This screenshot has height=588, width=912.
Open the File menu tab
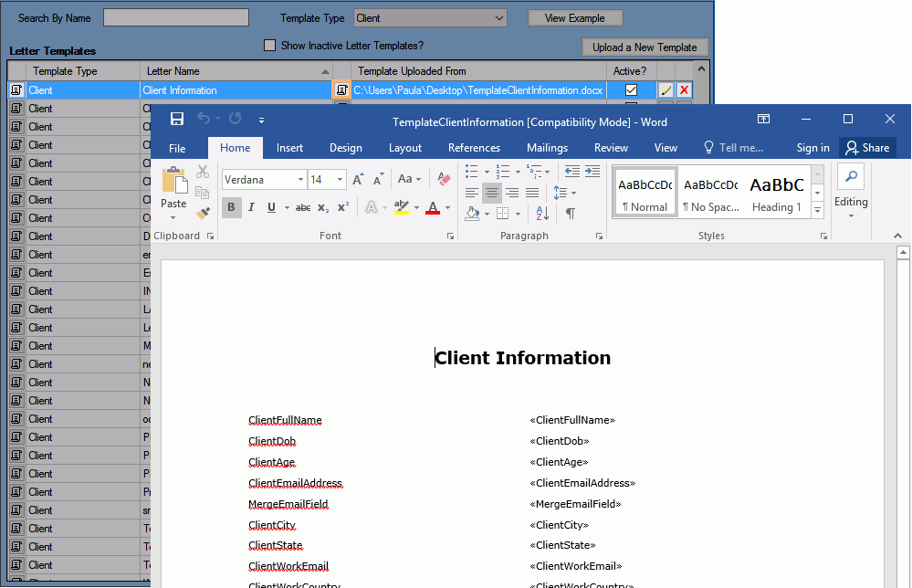tap(177, 148)
